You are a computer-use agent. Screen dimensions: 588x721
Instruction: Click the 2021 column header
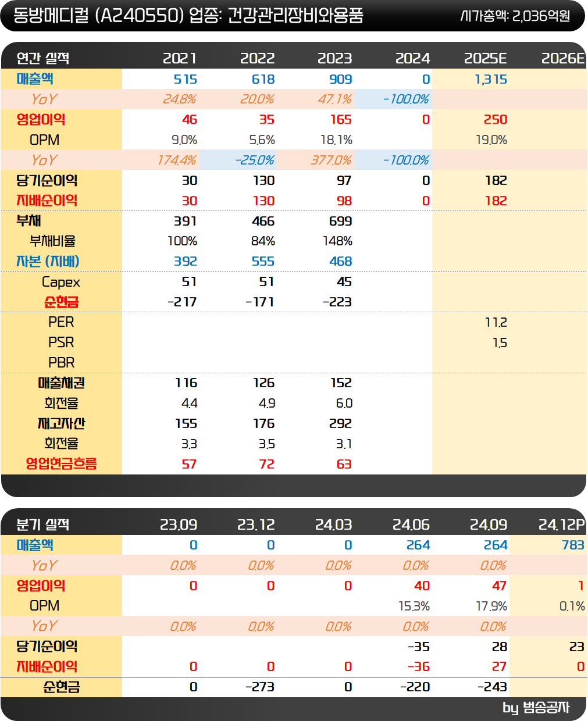point(180,58)
